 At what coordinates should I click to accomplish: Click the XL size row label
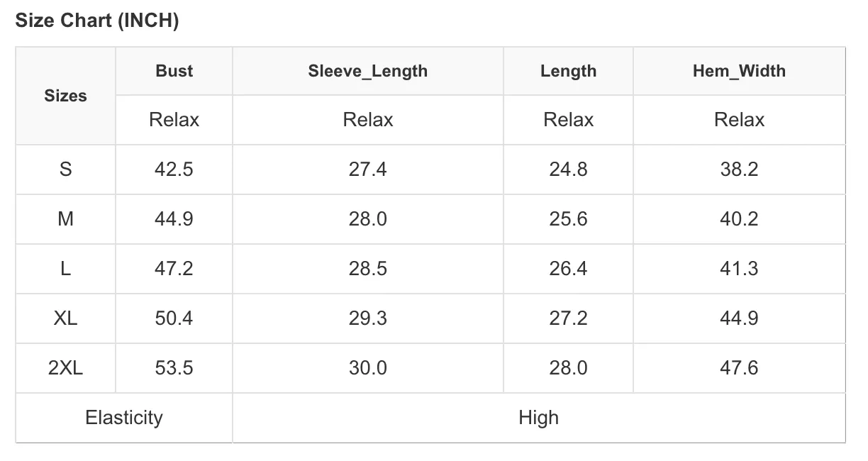click(65, 318)
